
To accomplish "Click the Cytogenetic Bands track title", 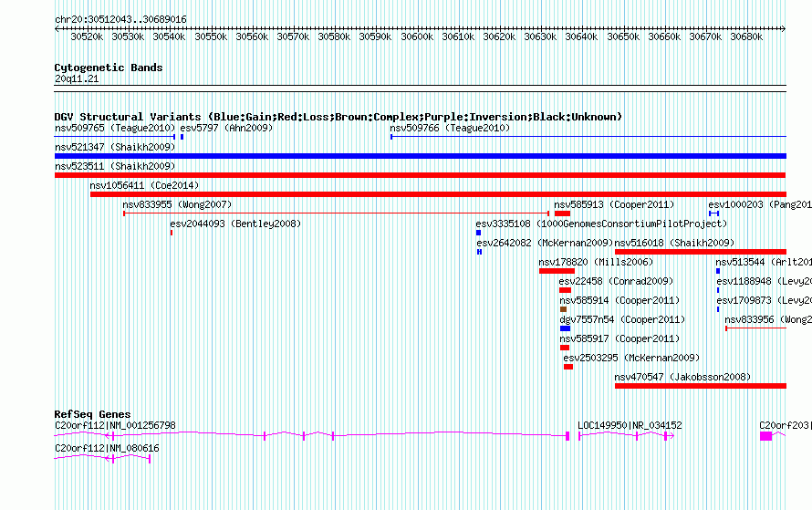I will 109,68.
